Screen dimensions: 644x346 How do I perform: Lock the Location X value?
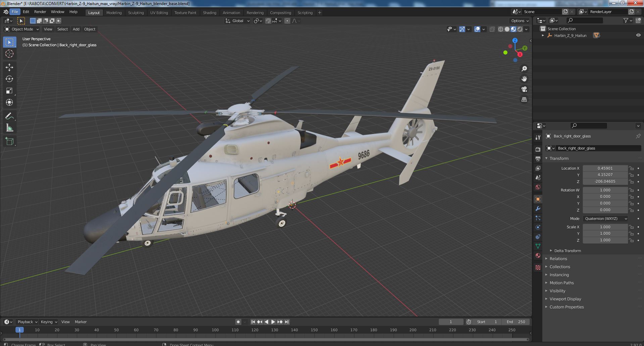click(631, 168)
